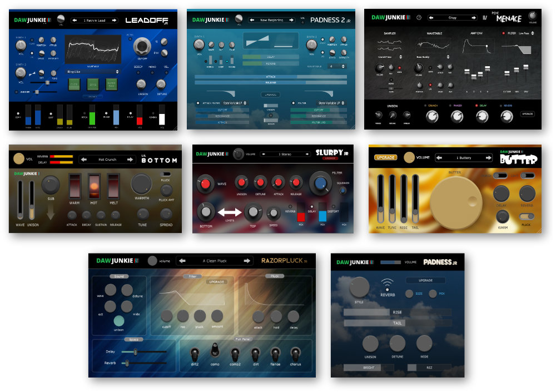The width and height of the screenshot is (556, 392).
Task: Flip the chorus toggle switch in Razorpluck
Action: coord(295,354)
